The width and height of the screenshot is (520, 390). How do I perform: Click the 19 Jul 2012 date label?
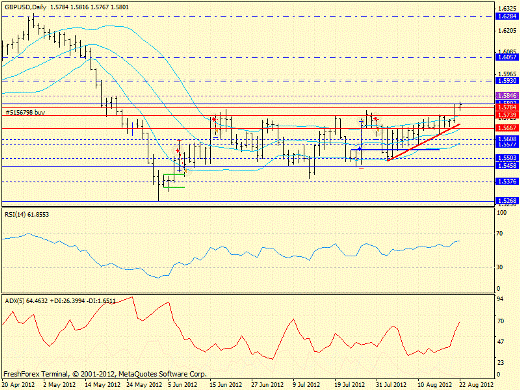[350, 384]
